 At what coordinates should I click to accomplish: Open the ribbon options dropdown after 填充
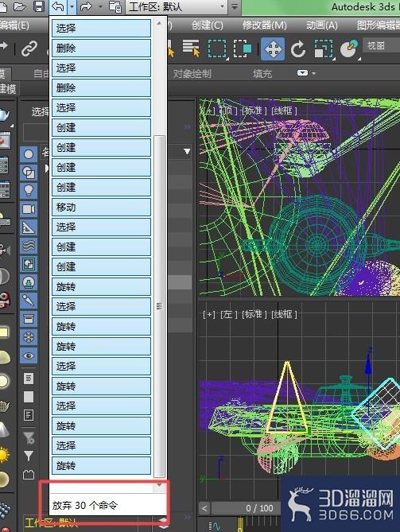[306, 73]
